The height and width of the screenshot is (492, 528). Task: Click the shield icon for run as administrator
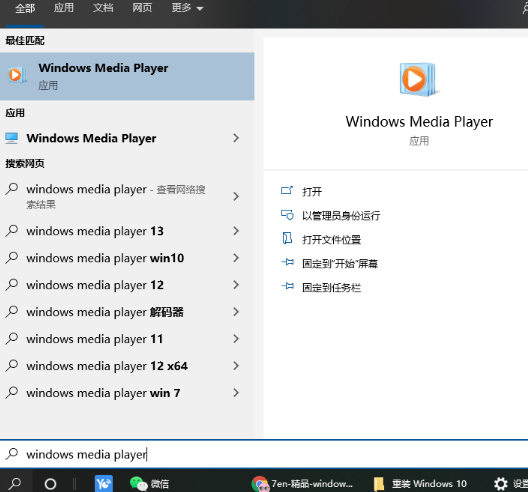[x=287, y=215]
